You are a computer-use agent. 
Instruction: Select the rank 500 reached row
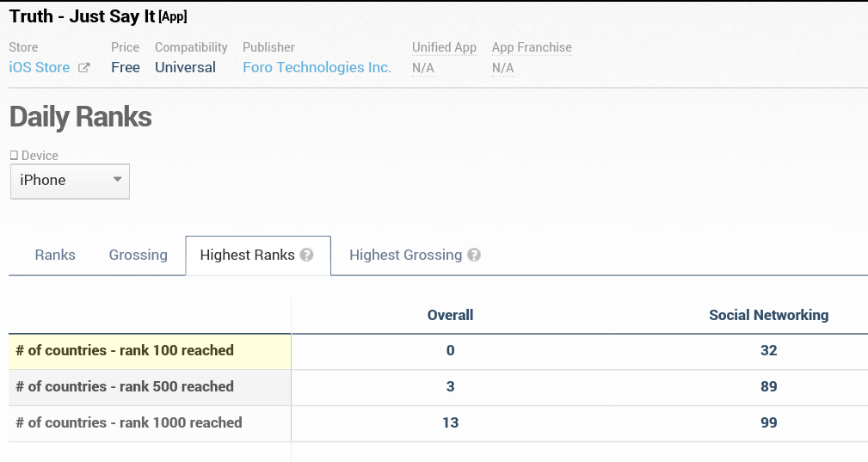click(125, 386)
